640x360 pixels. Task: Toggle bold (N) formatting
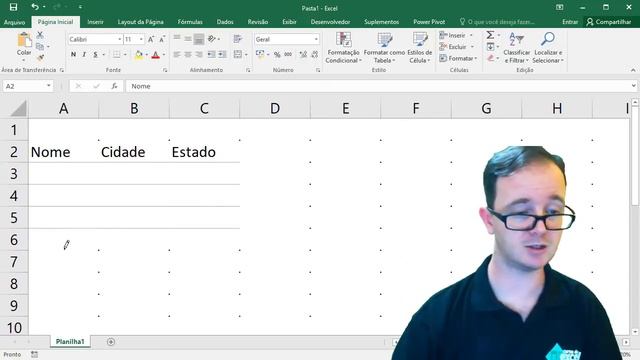[x=73, y=54]
